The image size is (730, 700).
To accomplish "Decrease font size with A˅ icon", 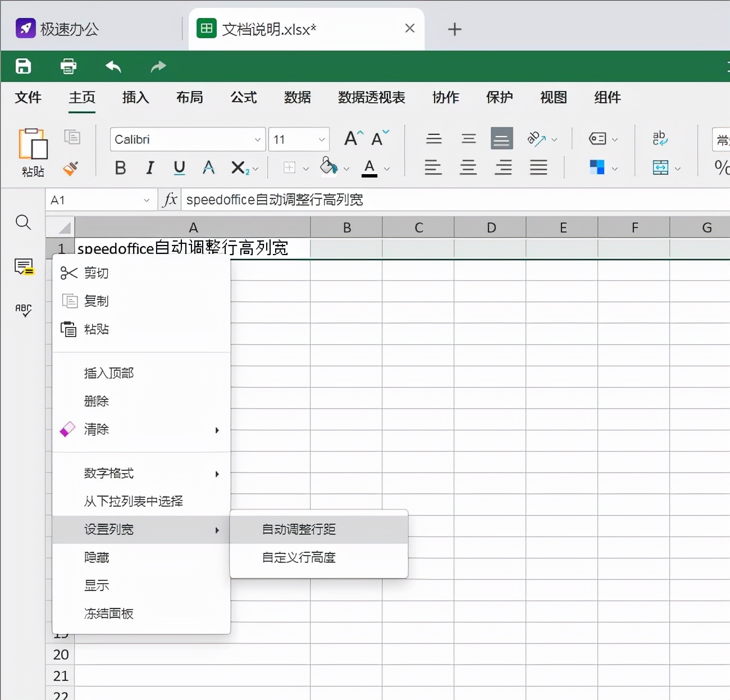I will coord(380,138).
